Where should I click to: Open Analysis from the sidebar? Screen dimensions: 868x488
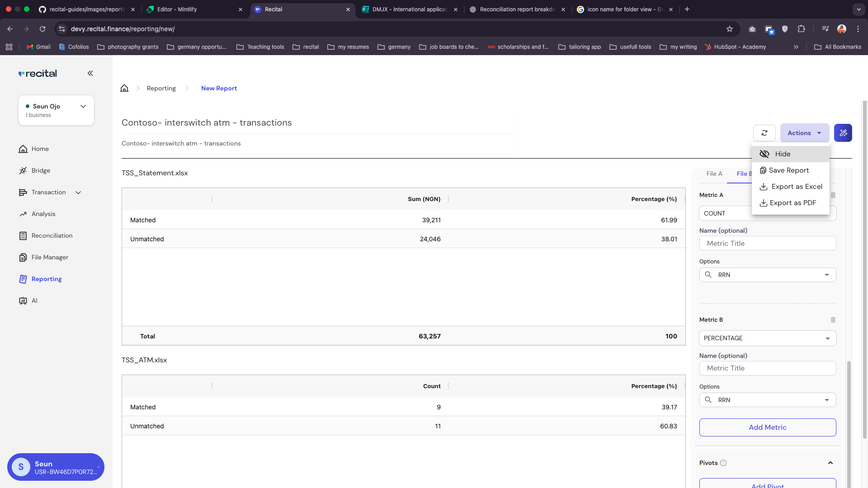click(43, 214)
